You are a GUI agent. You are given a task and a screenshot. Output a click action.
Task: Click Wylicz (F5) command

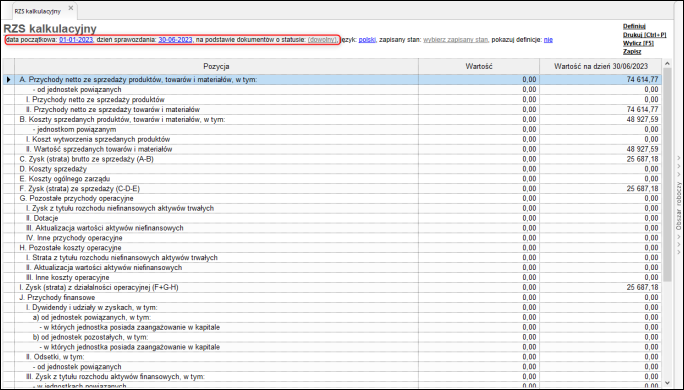(x=638, y=43)
